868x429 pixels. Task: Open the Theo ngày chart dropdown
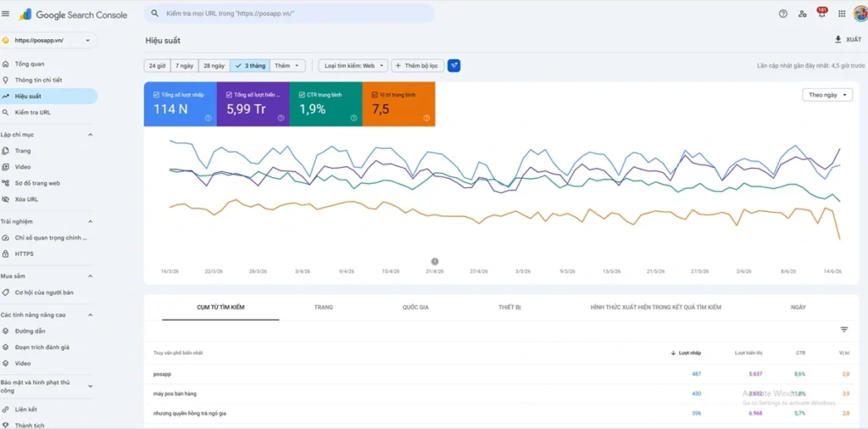(x=827, y=95)
